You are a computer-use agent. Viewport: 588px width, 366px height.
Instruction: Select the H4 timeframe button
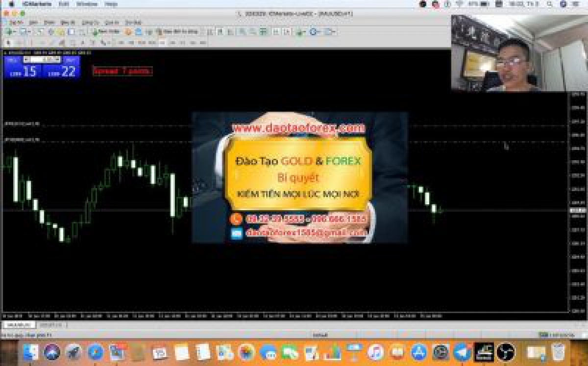point(172,43)
